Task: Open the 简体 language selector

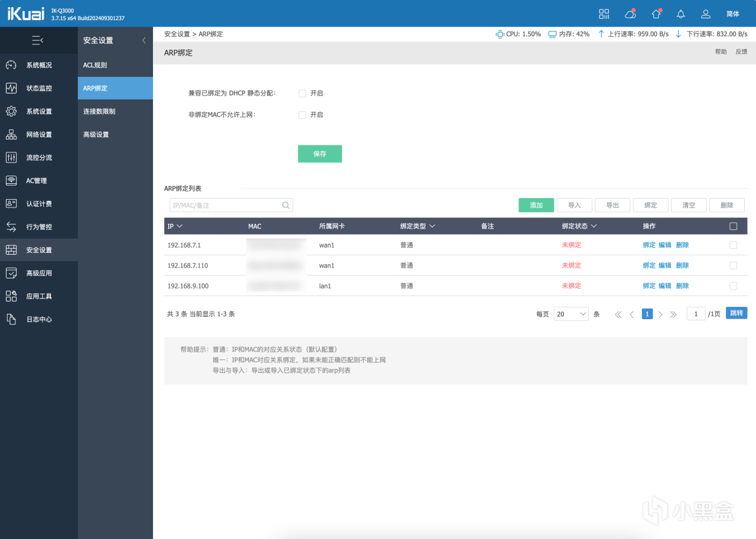Action: click(x=732, y=14)
